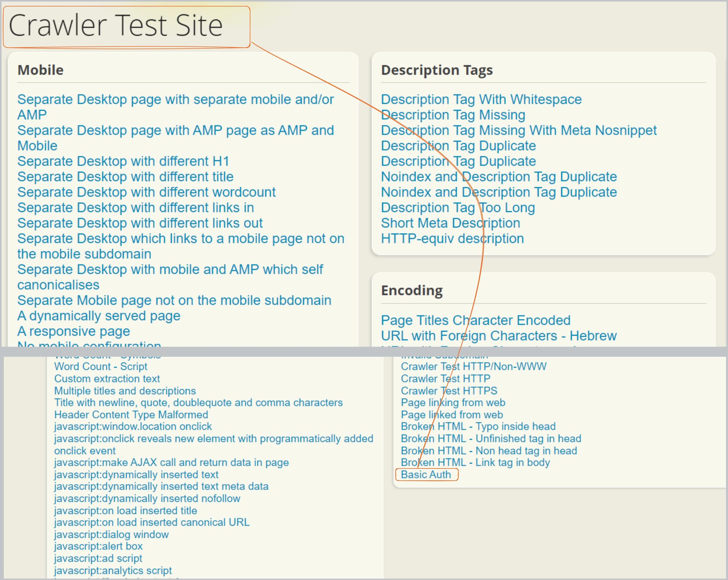The height and width of the screenshot is (580, 728).
Task: Open Custom extraction text page
Action: (107, 378)
